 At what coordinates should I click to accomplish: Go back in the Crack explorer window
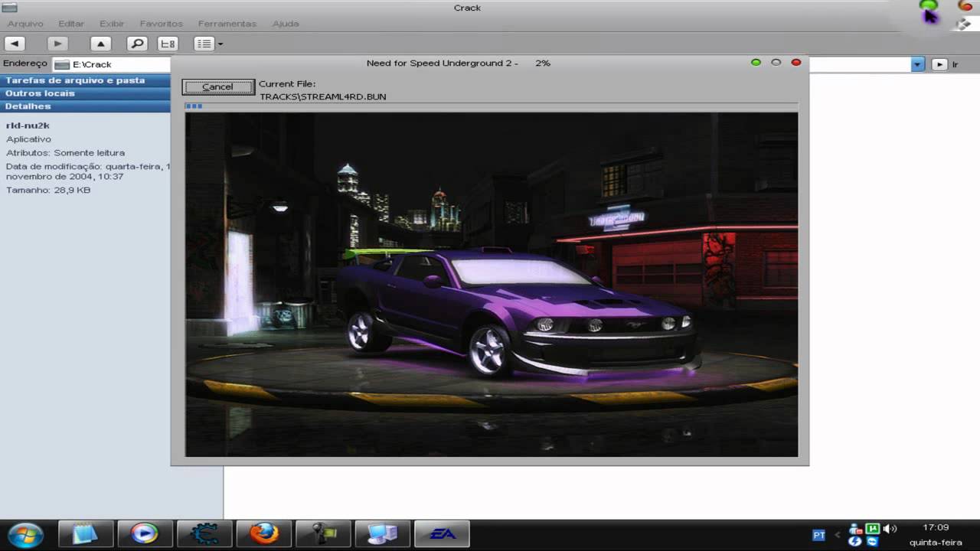(15, 44)
